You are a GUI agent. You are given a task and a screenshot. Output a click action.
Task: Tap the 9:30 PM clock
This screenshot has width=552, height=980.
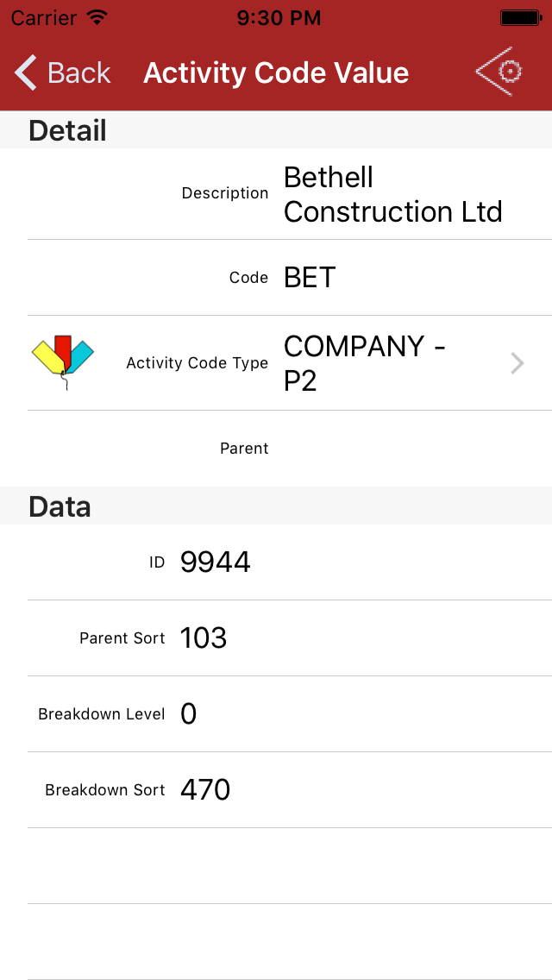click(278, 17)
